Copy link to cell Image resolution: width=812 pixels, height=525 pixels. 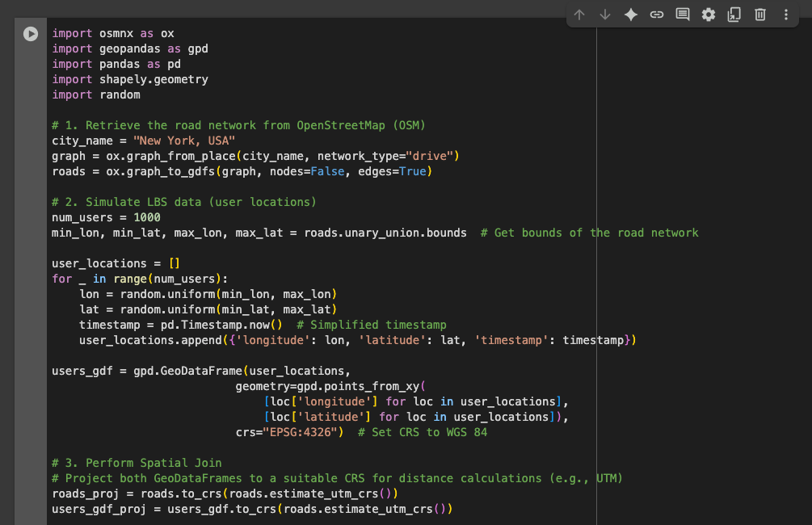point(657,15)
